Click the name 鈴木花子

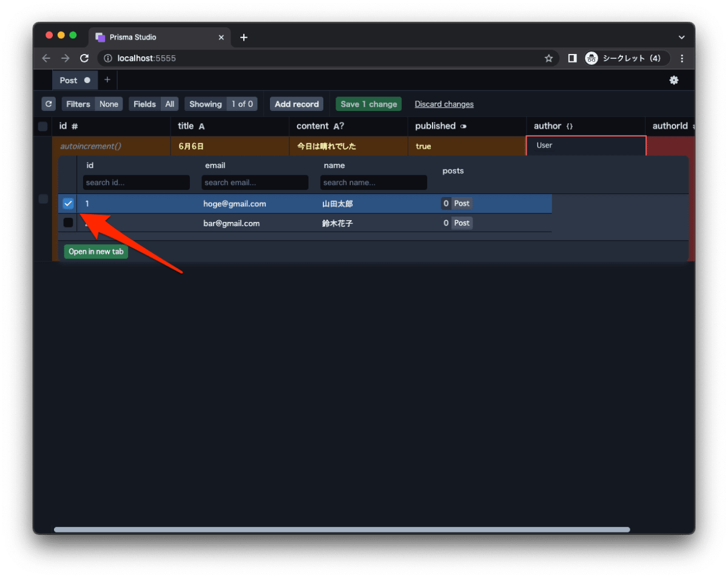point(337,223)
